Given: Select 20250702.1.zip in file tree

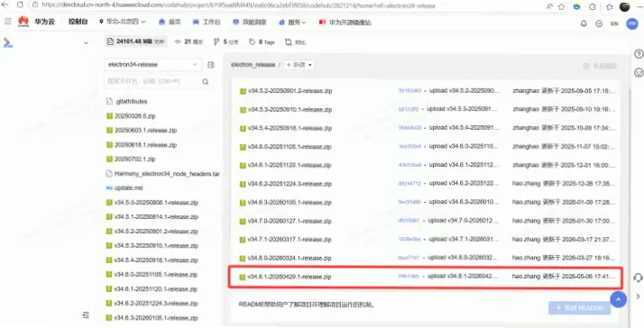Looking at the screenshot, I should click(135, 159).
